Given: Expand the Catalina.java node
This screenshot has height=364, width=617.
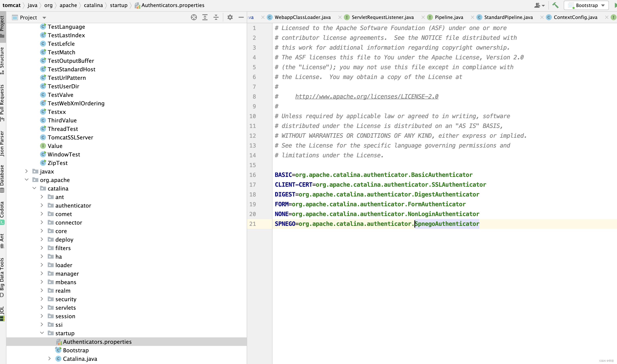Looking at the screenshot, I should [49, 359].
